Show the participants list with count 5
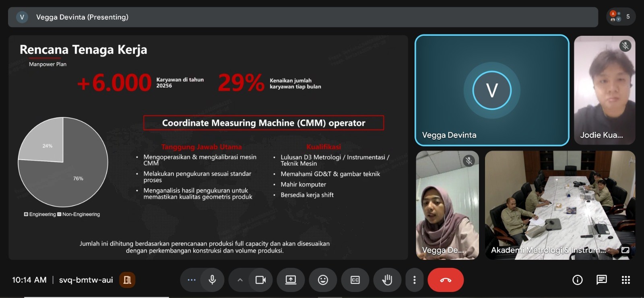This screenshot has width=644, height=298. click(621, 17)
